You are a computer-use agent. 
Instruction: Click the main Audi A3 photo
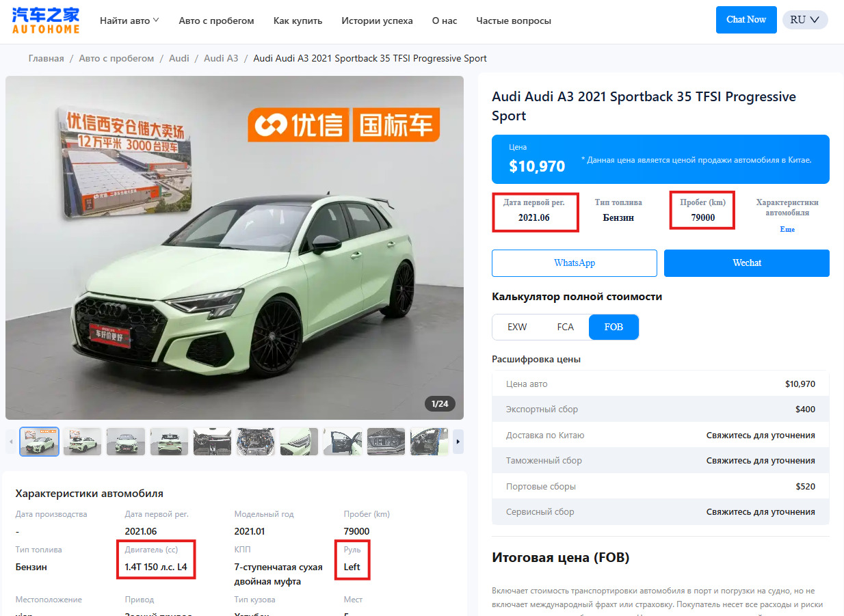(235, 247)
